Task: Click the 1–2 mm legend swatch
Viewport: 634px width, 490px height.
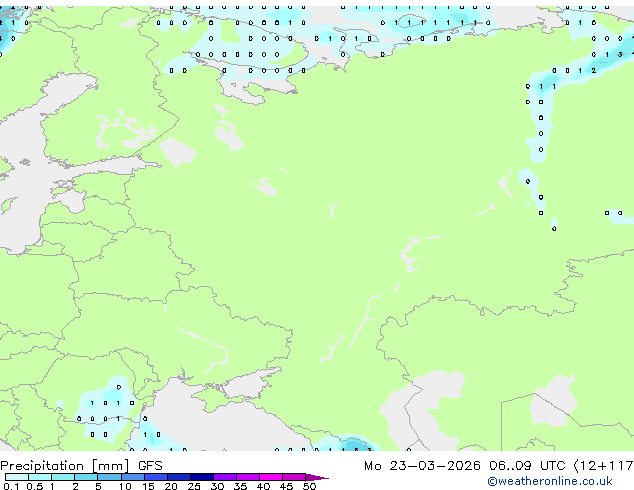Action: 63,477
